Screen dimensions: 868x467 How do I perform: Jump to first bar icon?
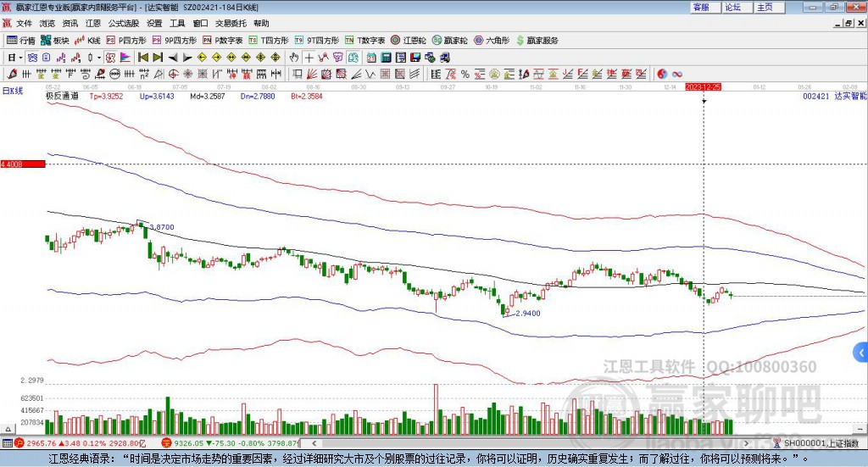(x=142, y=58)
